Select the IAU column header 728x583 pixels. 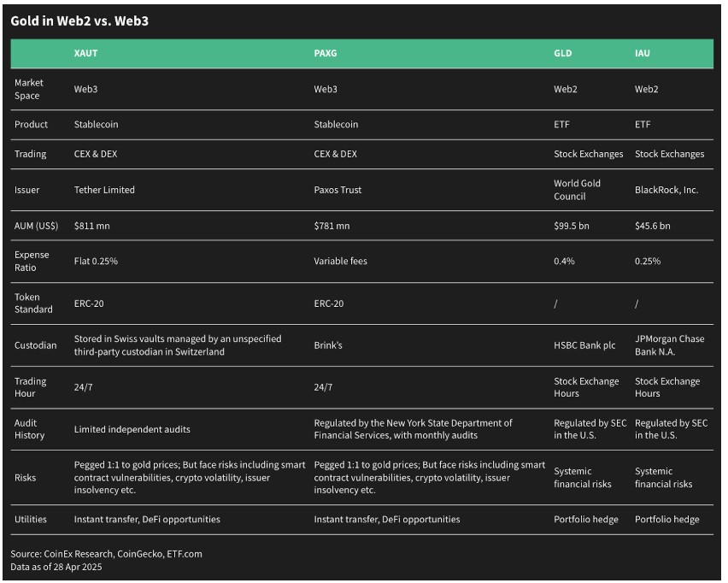[643, 53]
